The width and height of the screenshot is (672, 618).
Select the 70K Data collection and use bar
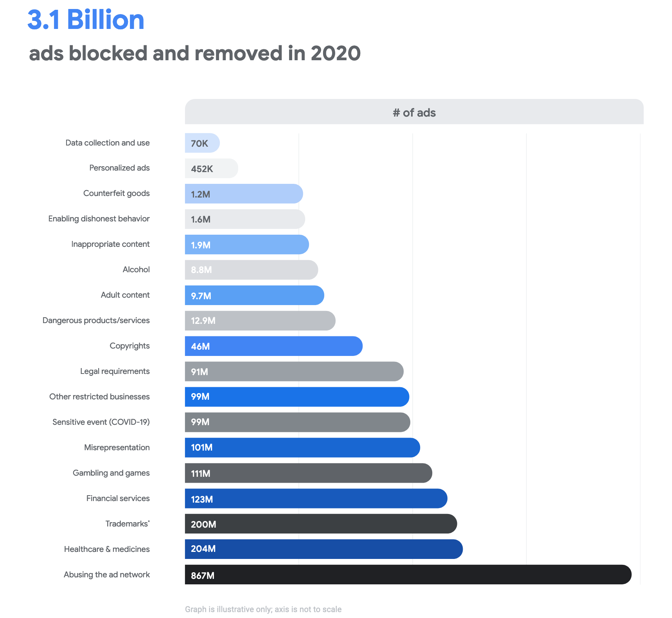coord(202,143)
